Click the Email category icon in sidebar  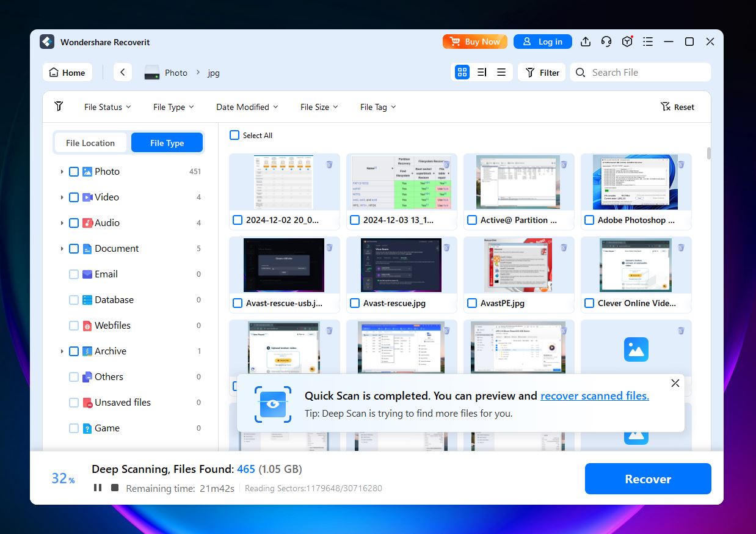(87, 274)
